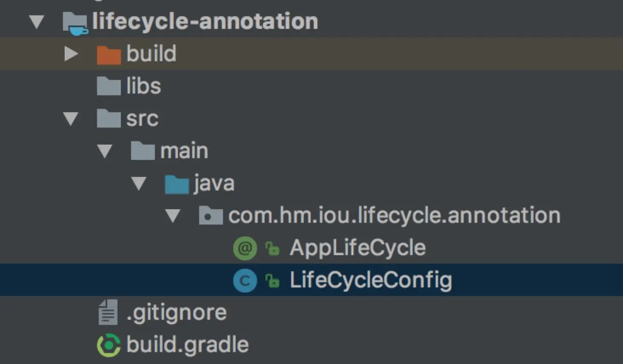Collapse the src folder arrow

click(71, 119)
